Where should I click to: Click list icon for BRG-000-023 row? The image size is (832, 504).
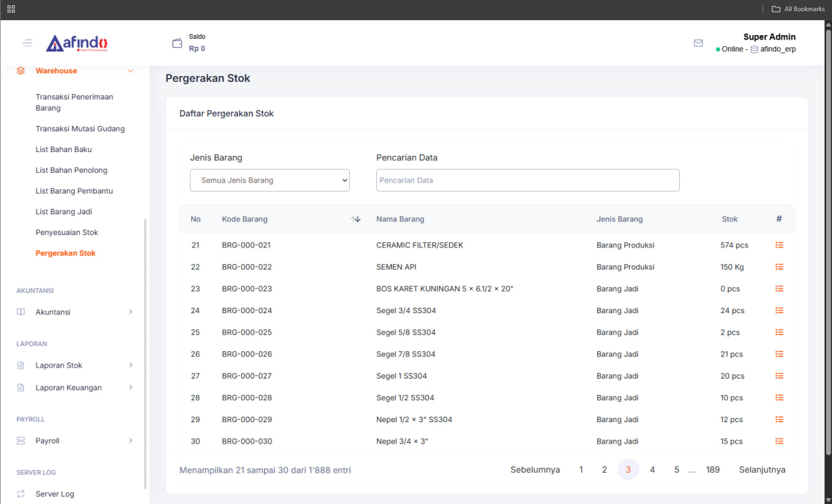coord(779,288)
